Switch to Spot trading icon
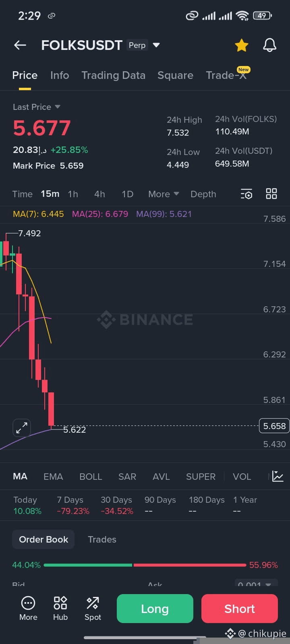This screenshot has height=644, width=290. [x=93, y=609]
